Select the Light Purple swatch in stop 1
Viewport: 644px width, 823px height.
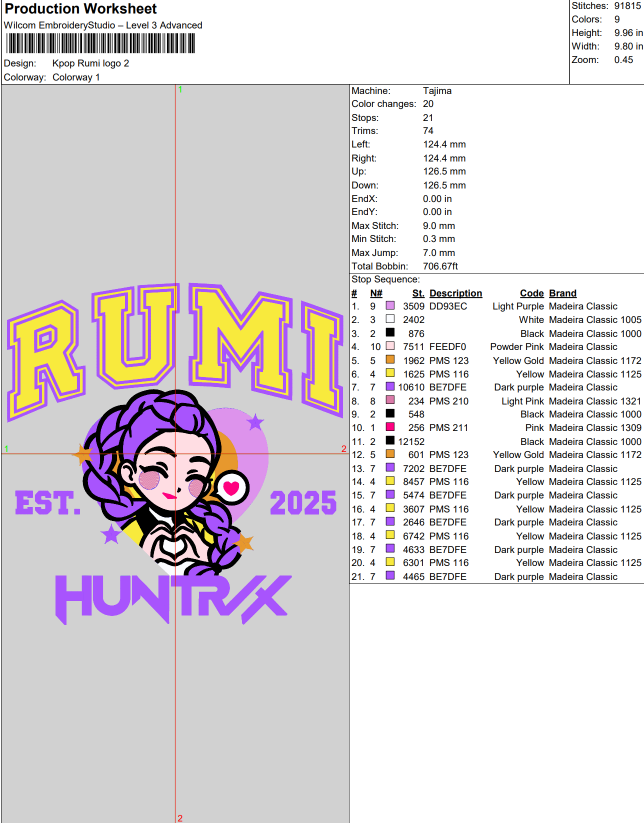390,305
